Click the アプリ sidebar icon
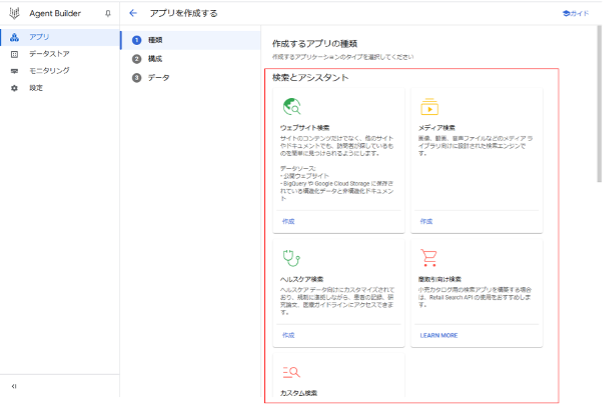Image resolution: width=604 pixels, height=408 pixels. [x=14, y=37]
